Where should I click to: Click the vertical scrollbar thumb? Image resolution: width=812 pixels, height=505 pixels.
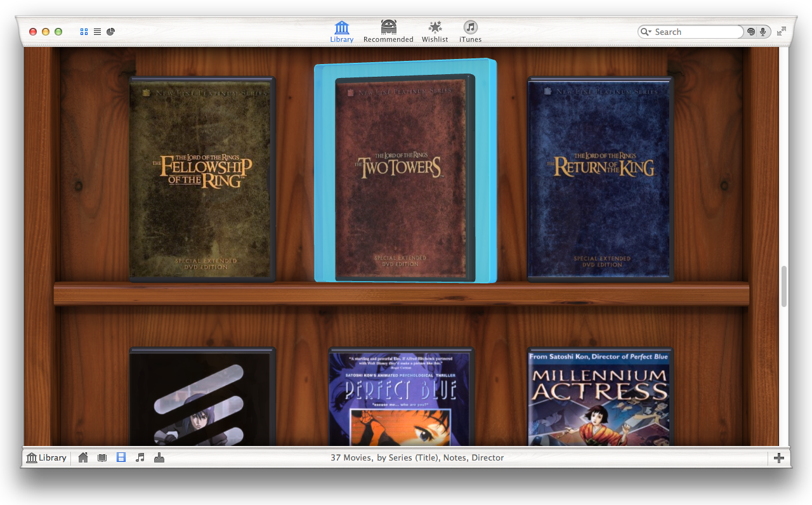pyautogui.click(x=784, y=287)
